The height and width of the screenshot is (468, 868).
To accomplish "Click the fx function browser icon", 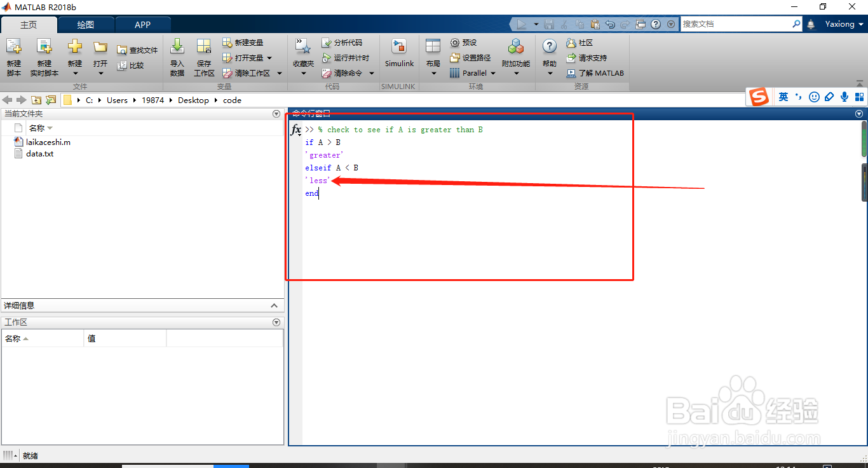I will pyautogui.click(x=296, y=130).
